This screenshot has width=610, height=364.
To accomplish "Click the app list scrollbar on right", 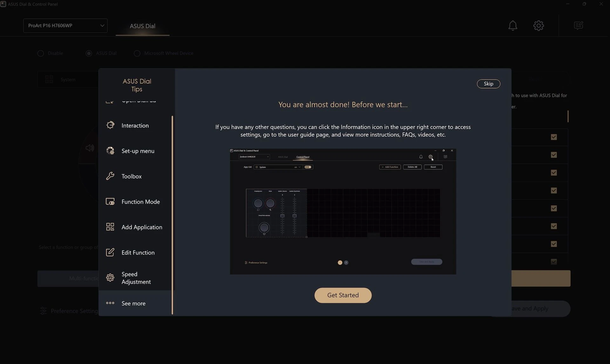I will click(568, 116).
